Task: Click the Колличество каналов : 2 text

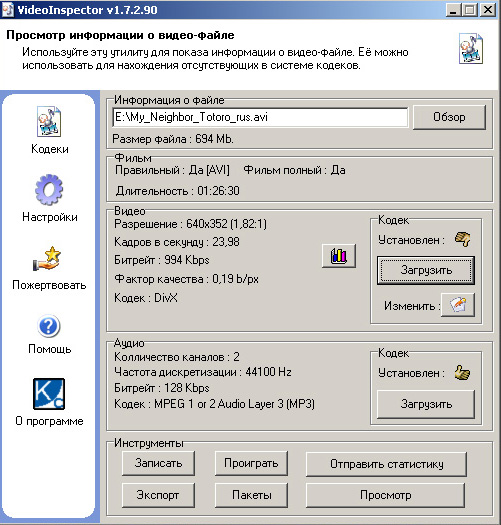Action: [177, 357]
